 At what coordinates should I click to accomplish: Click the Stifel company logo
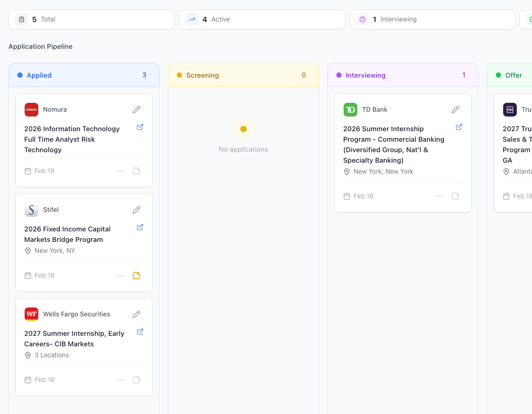click(x=31, y=209)
